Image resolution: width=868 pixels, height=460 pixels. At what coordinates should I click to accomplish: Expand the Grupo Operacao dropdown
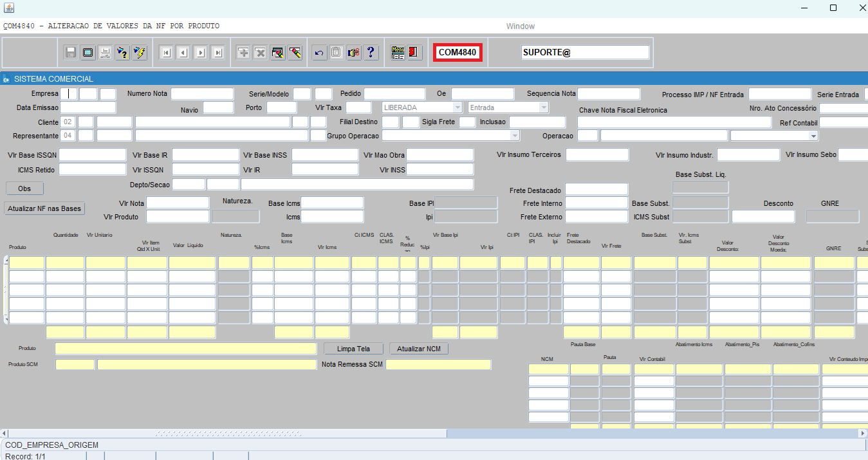point(515,136)
